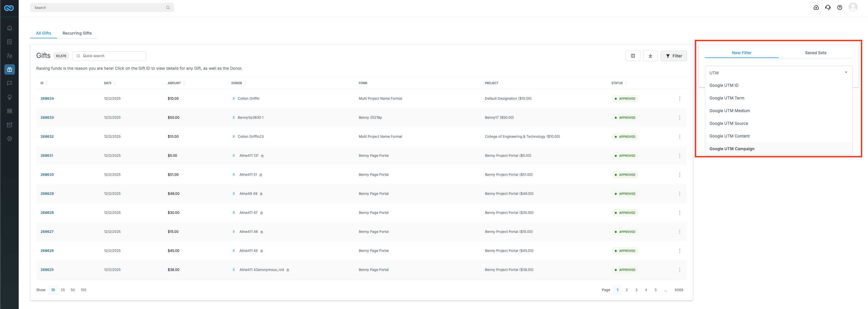The image size is (868, 309).
Task: Open the three-dot menu for gift 268626
Action: (679, 251)
